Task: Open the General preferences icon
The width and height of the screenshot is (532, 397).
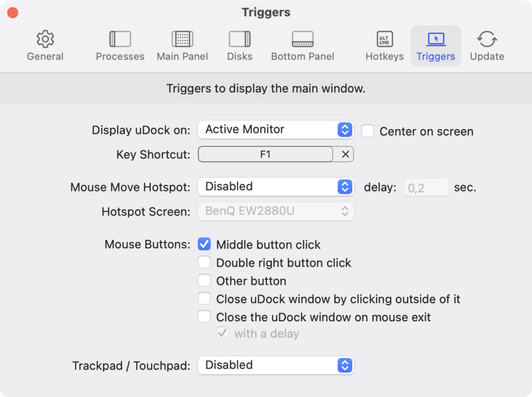Action: point(45,45)
